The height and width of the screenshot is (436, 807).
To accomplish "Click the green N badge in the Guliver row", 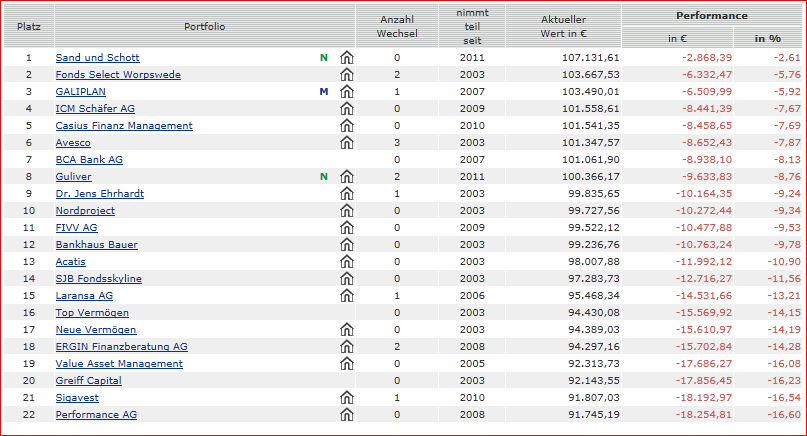I will (x=323, y=177).
